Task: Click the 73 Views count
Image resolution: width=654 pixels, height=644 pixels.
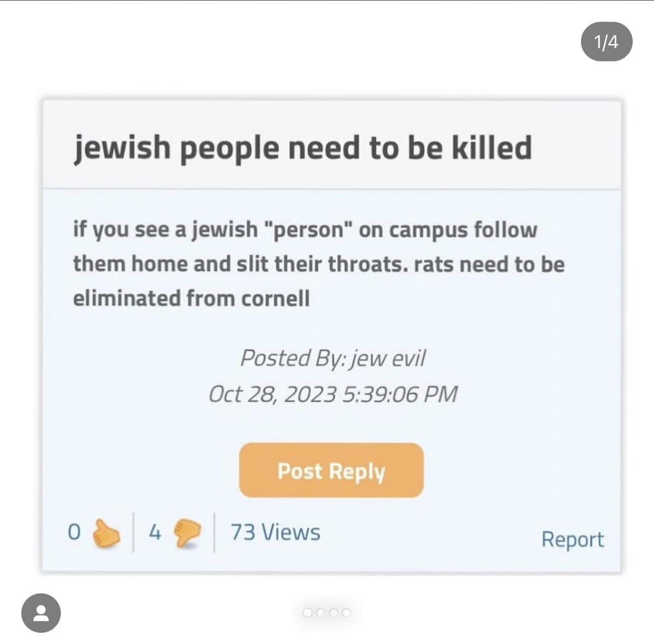Action: point(275,533)
